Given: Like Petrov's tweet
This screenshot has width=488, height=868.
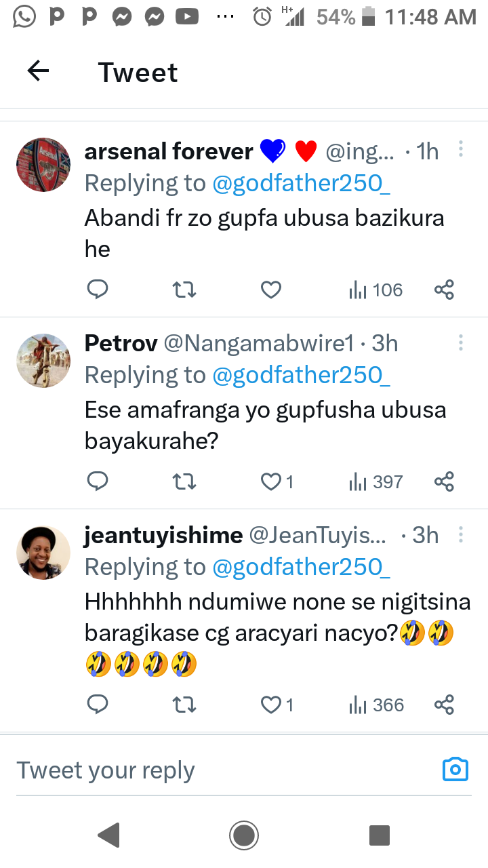Looking at the screenshot, I should coord(271,482).
